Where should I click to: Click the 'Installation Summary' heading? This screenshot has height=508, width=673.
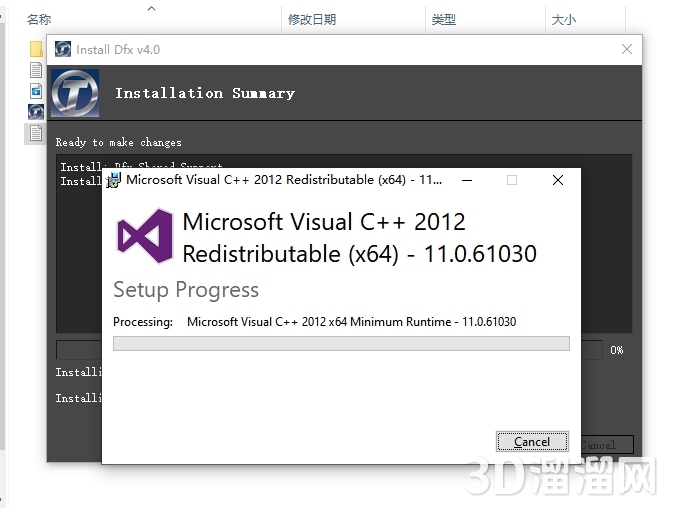205,93
